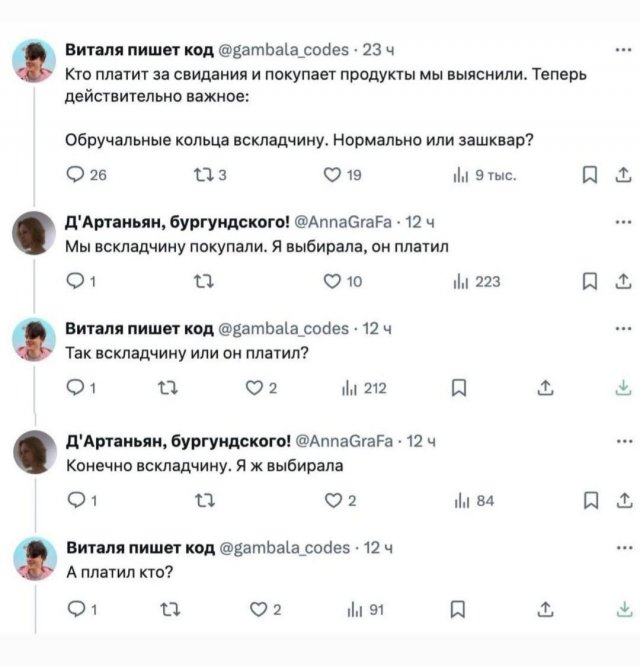Viewport: 640px width, 667px height.
Task: Open more options on 'Конечно вскладчину' reply
Action: click(x=624, y=440)
